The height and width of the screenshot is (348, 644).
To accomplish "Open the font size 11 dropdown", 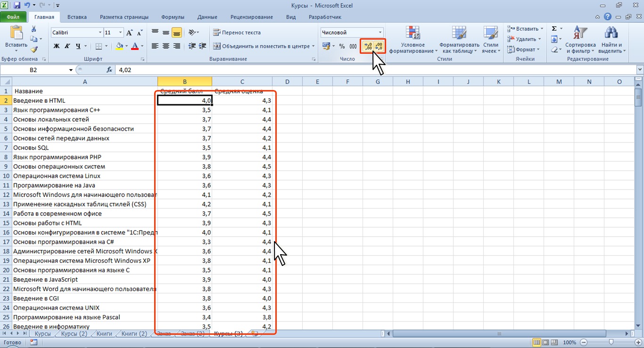I will pos(121,33).
